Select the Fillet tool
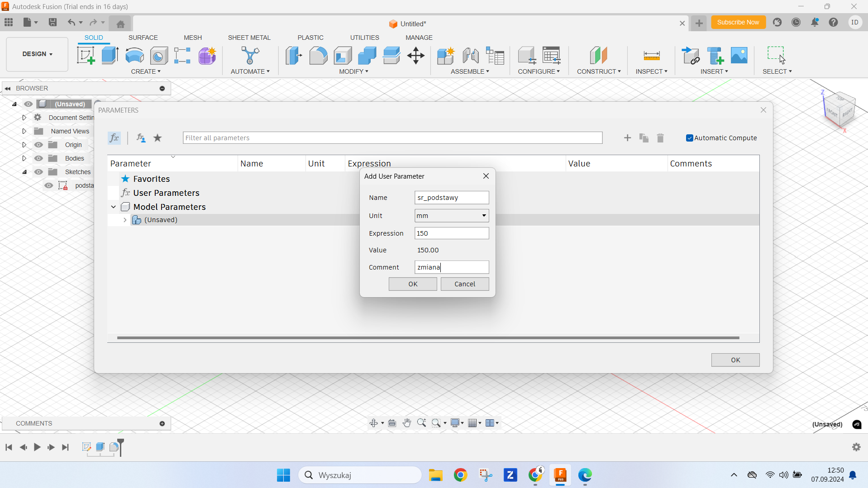Viewport: 868px width, 488px height. coord(318,56)
